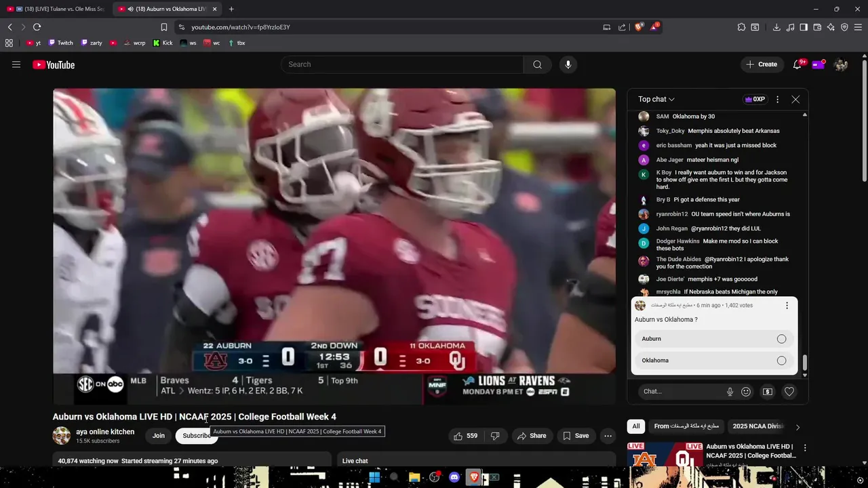Vote Auburn in the poll
Viewport: 868px width, 488px height.
click(x=714, y=339)
